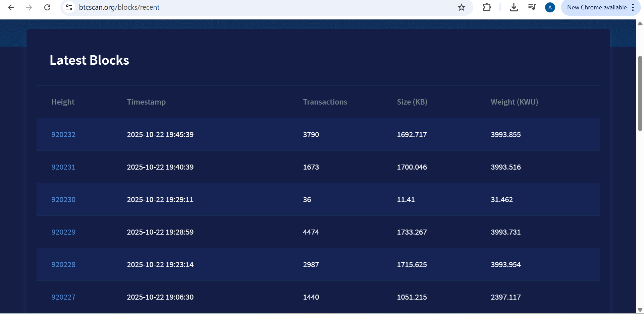Click transactions value 1673
Viewport: 644px width, 314px height.
(311, 167)
